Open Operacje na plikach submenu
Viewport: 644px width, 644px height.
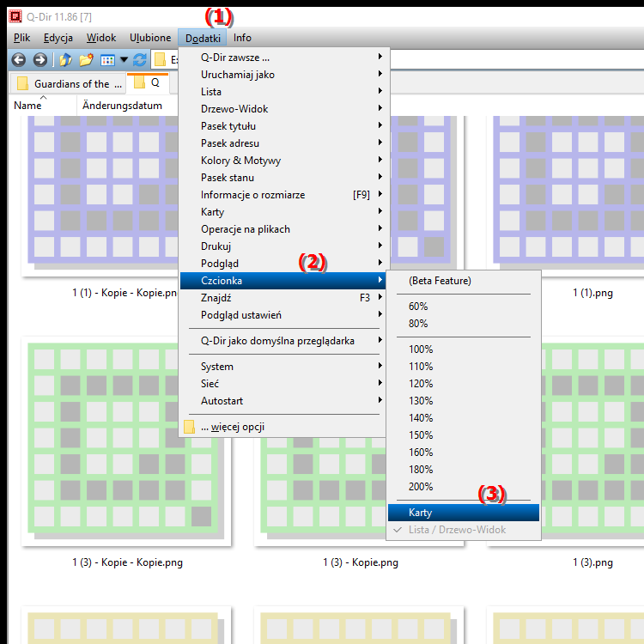pos(283,229)
